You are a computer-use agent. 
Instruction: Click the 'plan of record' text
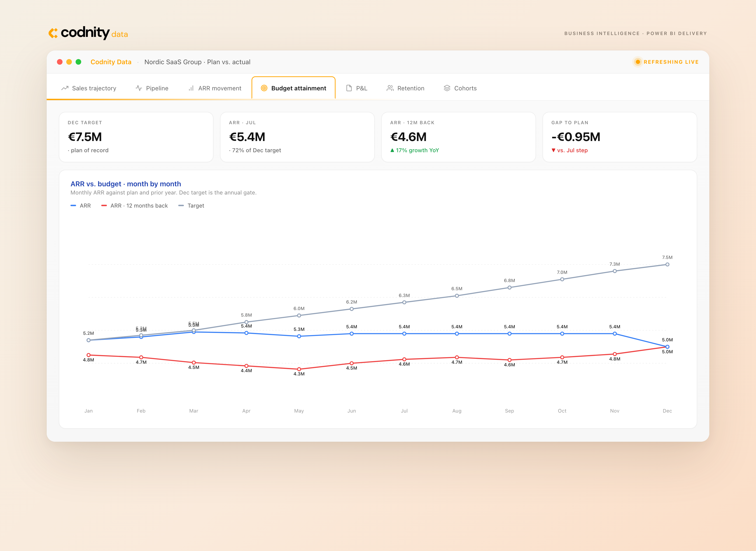[89, 150]
